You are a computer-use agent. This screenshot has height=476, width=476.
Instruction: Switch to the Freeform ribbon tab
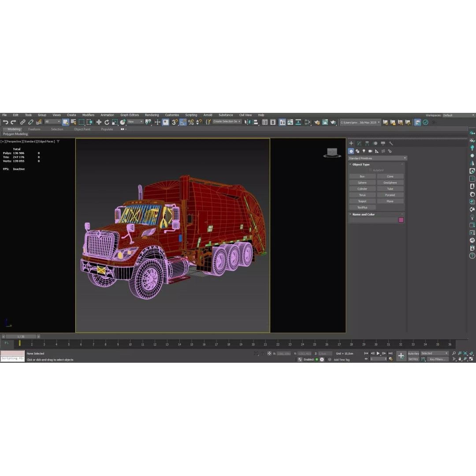click(x=34, y=129)
